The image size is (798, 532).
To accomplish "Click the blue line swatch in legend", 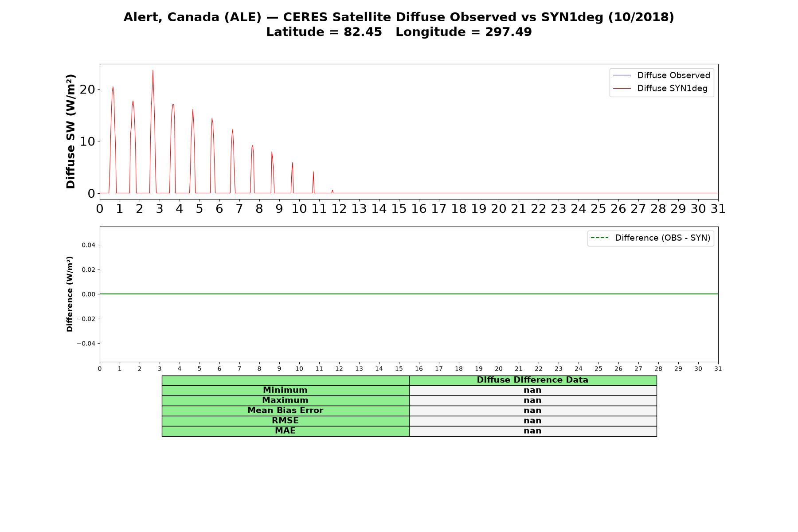I will pos(622,75).
